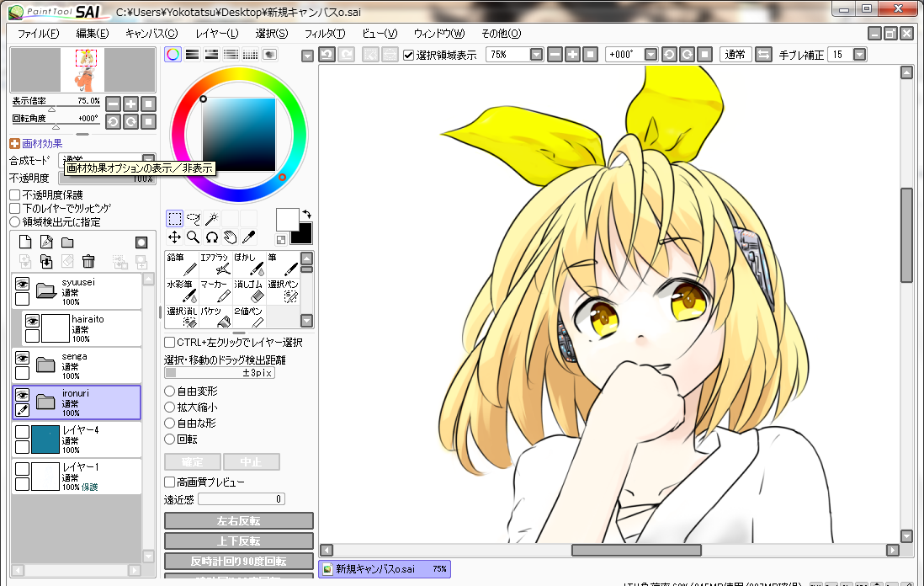Expand the 画材効果 options

pos(15,143)
